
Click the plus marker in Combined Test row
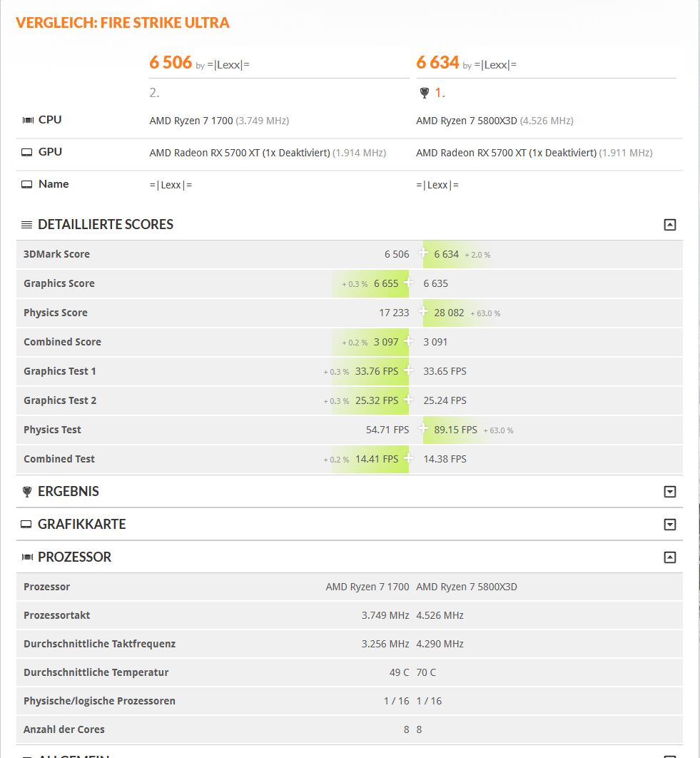[x=408, y=458]
